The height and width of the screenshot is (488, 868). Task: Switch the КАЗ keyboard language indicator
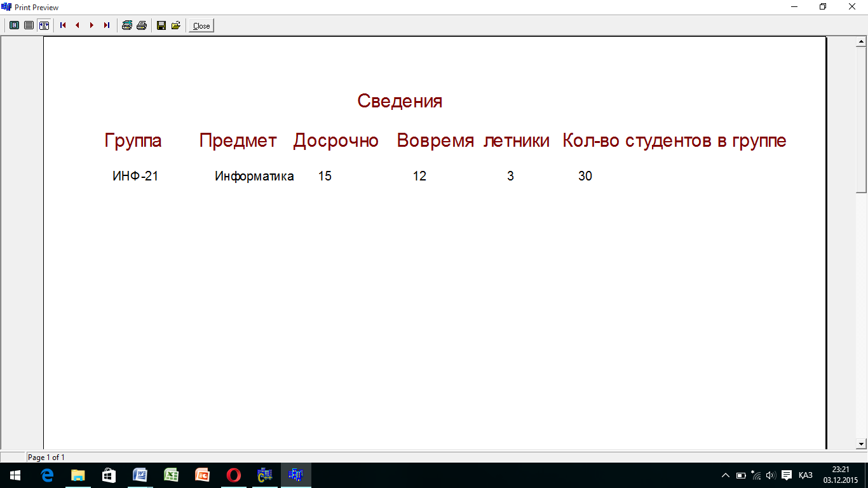[806, 475]
